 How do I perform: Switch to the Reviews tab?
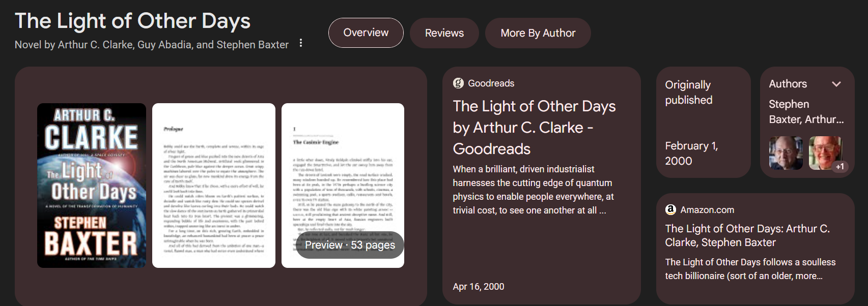[444, 33]
